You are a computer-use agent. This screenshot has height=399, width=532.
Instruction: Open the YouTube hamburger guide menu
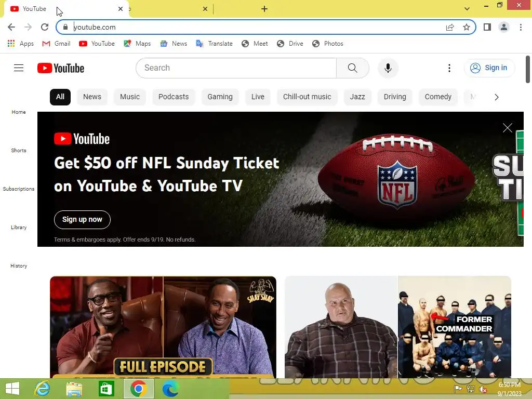pos(19,68)
